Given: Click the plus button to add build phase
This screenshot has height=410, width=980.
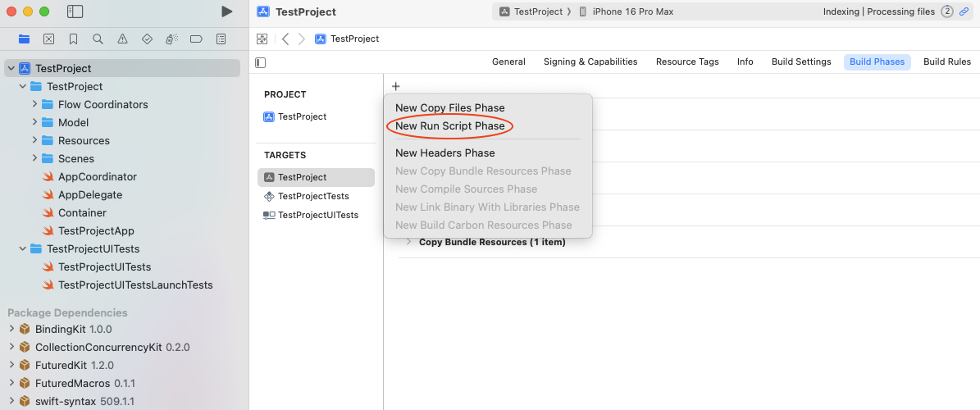Looking at the screenshot, I should (x=395, y=86).
